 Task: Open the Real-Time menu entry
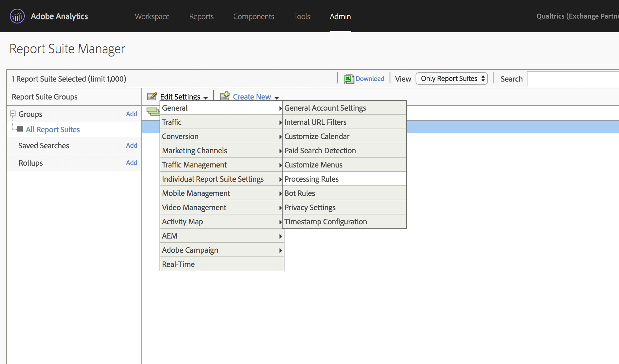[x=178, y=264]
